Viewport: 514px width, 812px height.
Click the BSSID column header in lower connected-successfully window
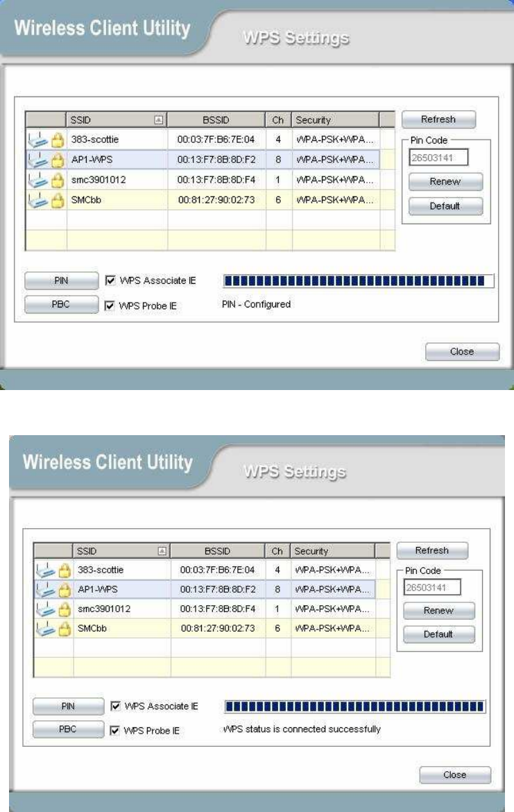[217, 551]
